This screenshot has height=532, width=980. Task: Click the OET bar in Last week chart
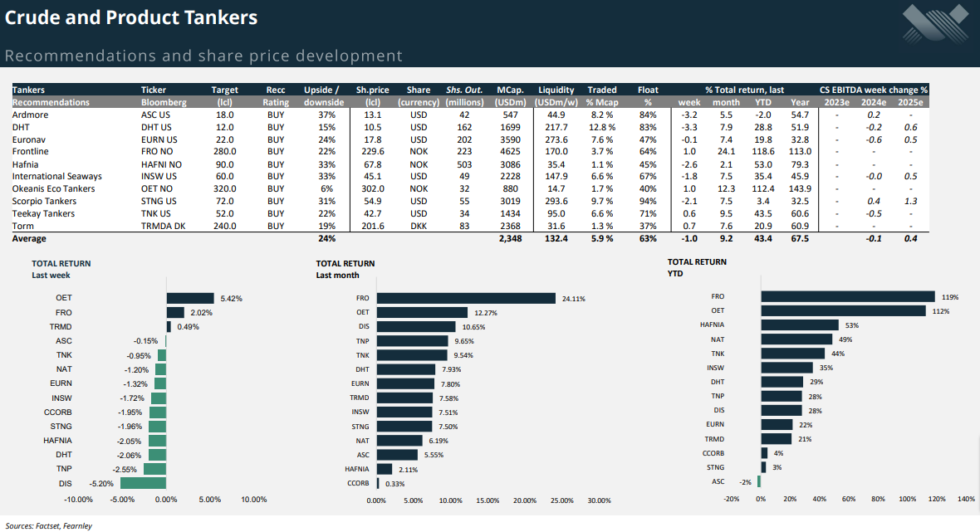pos(190,299)
